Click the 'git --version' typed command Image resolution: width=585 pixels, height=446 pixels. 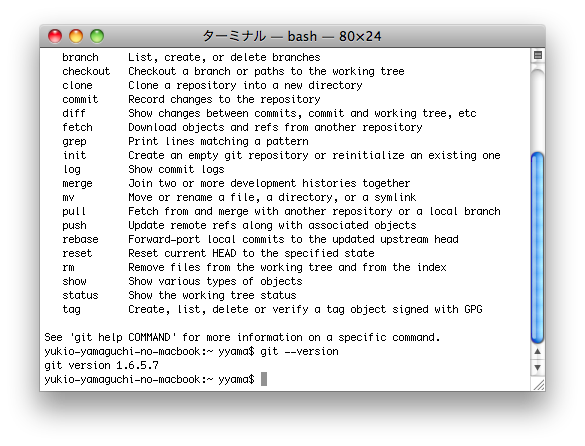pyautogui.click(x=299, y=351)
